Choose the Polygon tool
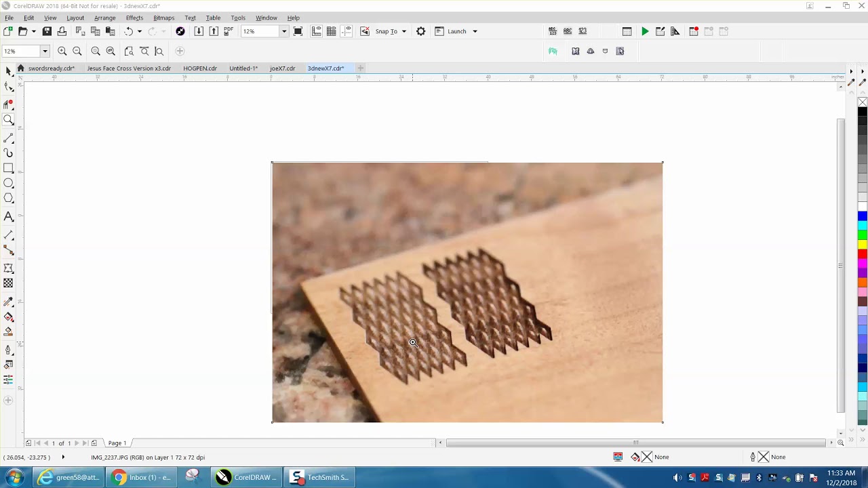Screen dimensions: 868x488 [x=8, y=198]
